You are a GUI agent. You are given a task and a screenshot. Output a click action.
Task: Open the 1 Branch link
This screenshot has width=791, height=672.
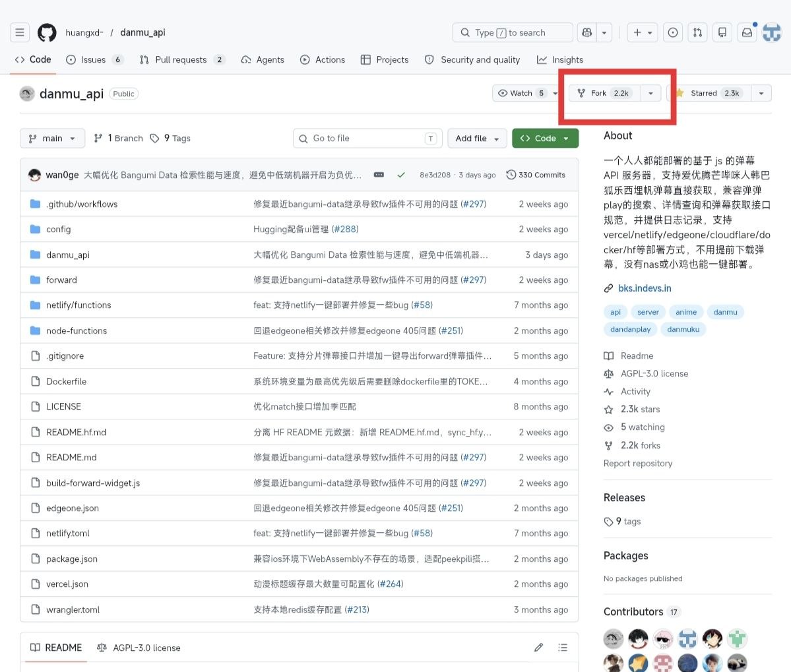click(x=119, y=138)
